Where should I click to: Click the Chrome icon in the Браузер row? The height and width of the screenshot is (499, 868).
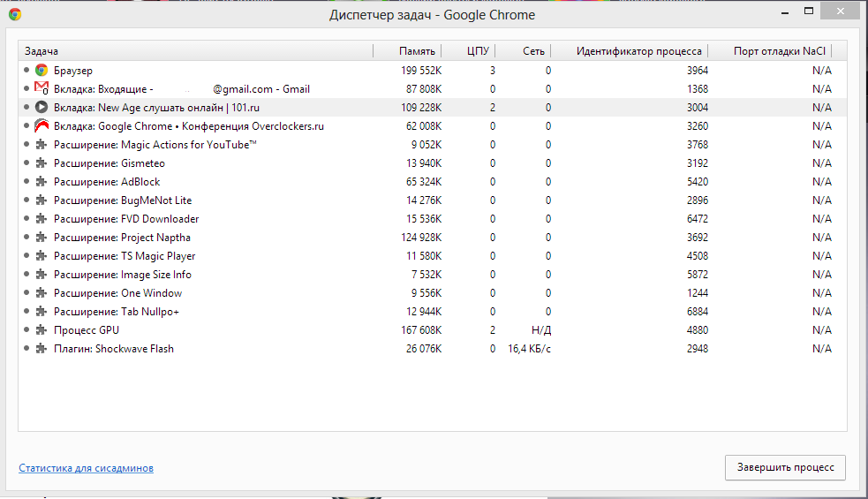point(42,71)
